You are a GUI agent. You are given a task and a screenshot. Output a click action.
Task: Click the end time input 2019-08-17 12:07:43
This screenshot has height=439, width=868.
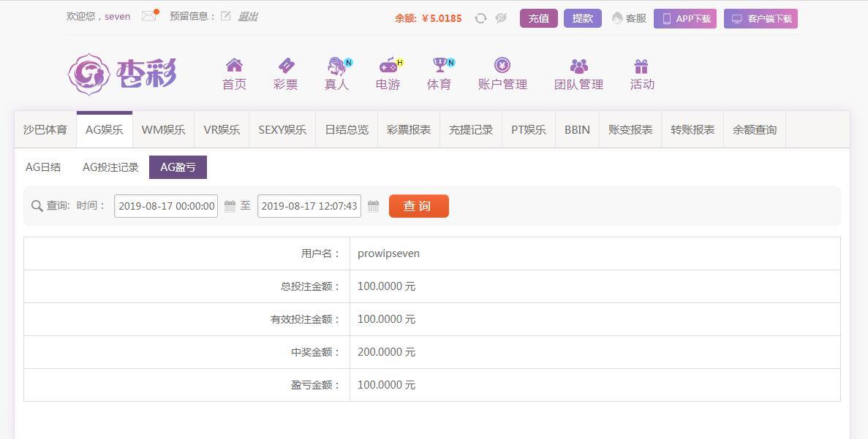[x=309, y=206]
